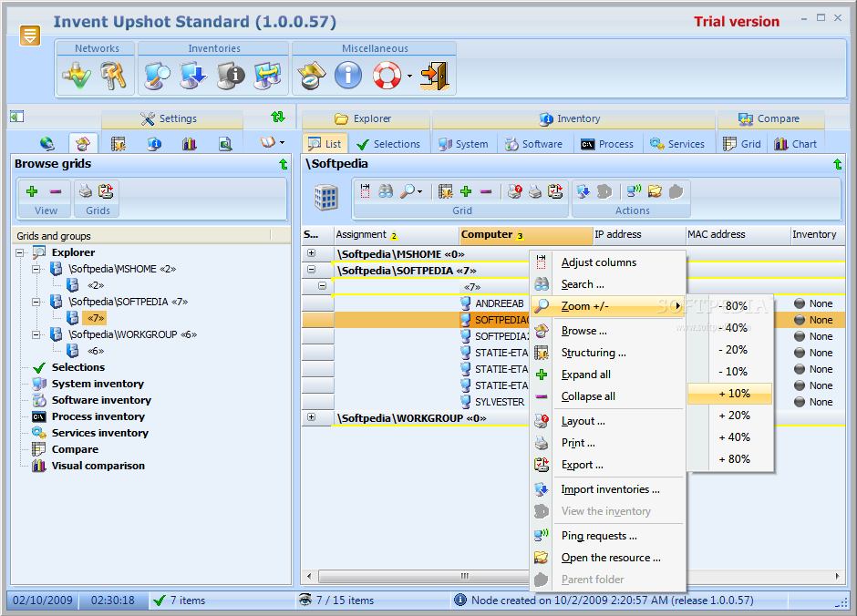This screenshot has height=616, width=857.
Task: Switch to the Chart tab
Action: coord(796,144)
